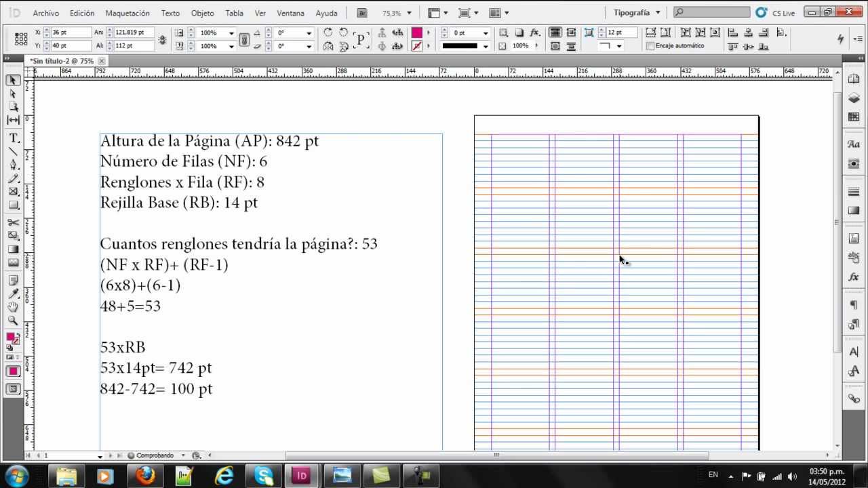
Task: Open the Ventana menu
Action: [x=291, y=13]
